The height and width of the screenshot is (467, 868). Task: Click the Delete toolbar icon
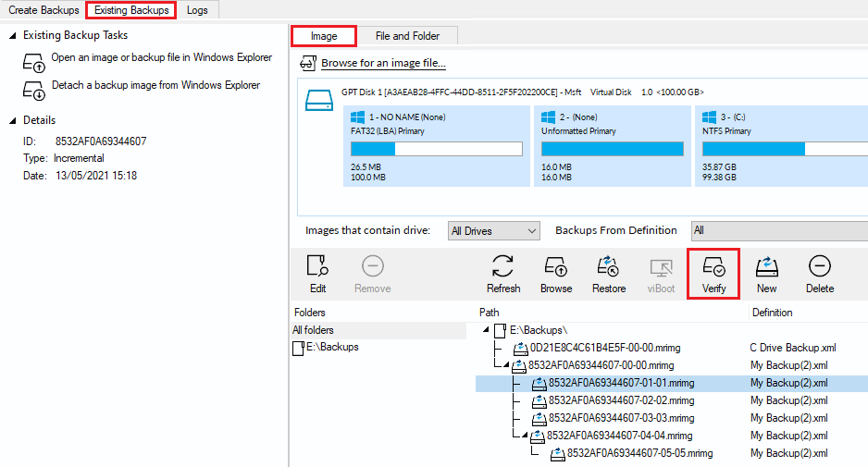click(x=819, y=274)
